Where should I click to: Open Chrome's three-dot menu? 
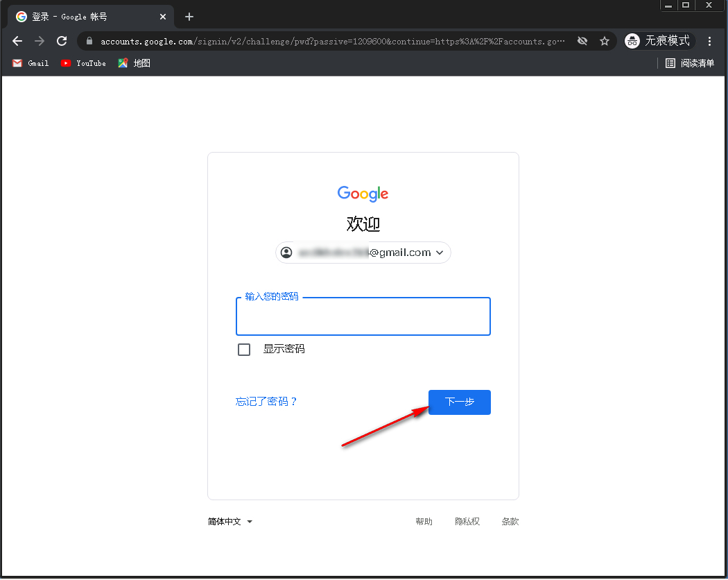(709, 41)
